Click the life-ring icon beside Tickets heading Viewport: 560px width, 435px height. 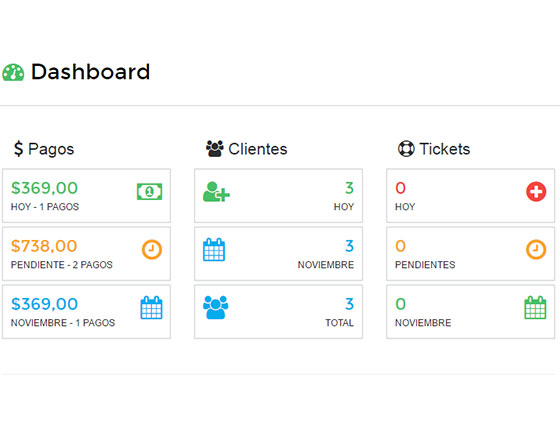click(x=406, y=149)
